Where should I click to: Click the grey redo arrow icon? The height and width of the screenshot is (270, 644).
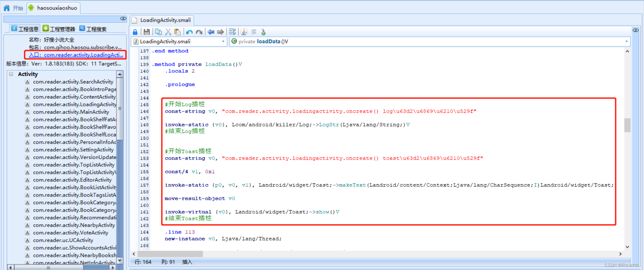[199, 32]
